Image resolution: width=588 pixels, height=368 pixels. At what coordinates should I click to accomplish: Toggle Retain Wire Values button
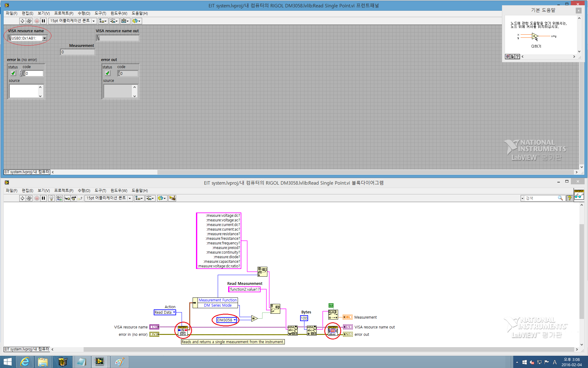(x=59, y=198)
